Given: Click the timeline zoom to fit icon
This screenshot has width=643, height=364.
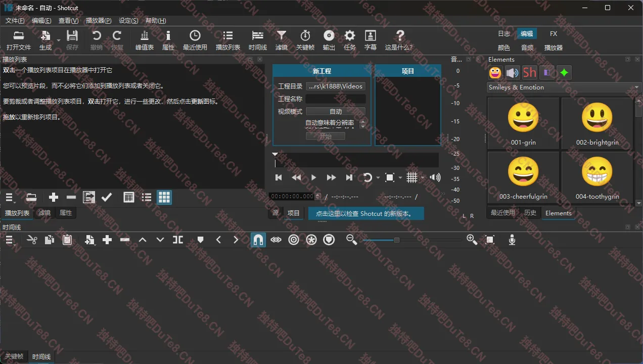Looking at the screenshot, I should click(490, 240).
